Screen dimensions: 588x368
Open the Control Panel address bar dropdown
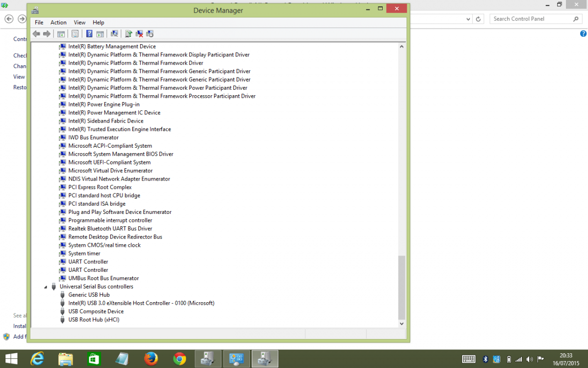tap(469, 19)
